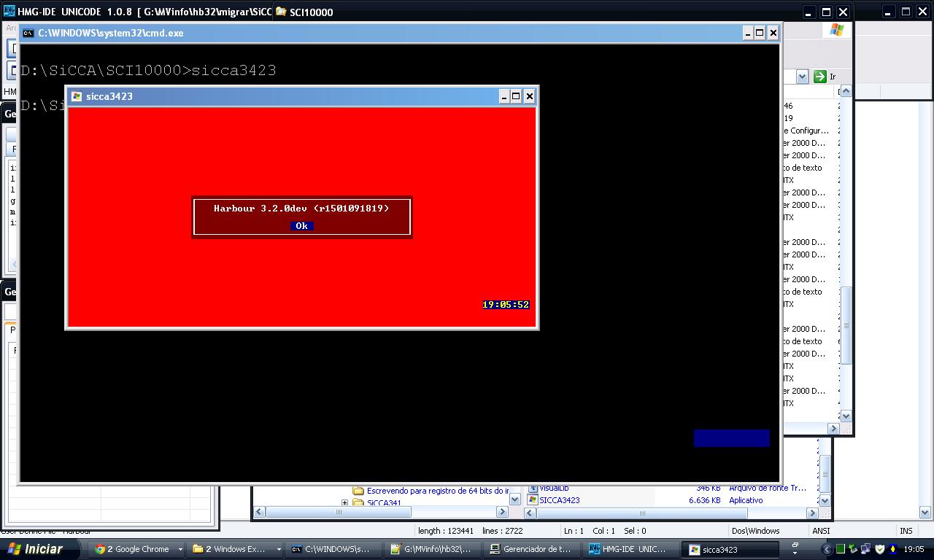Click the Windows flag logo in Explorer
Viewport: 934px width, 560px height.
pos(836,30)
